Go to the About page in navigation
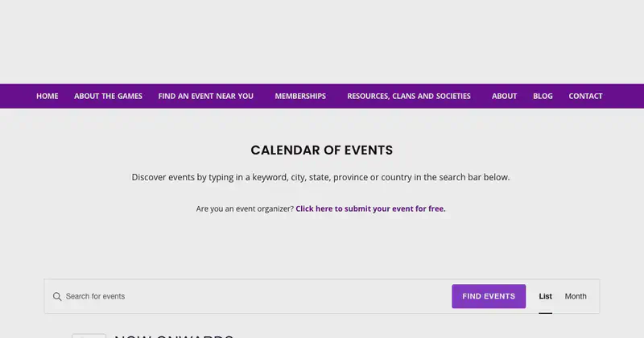Viewport: 644px width, 338px height. [x=505, y=96]
